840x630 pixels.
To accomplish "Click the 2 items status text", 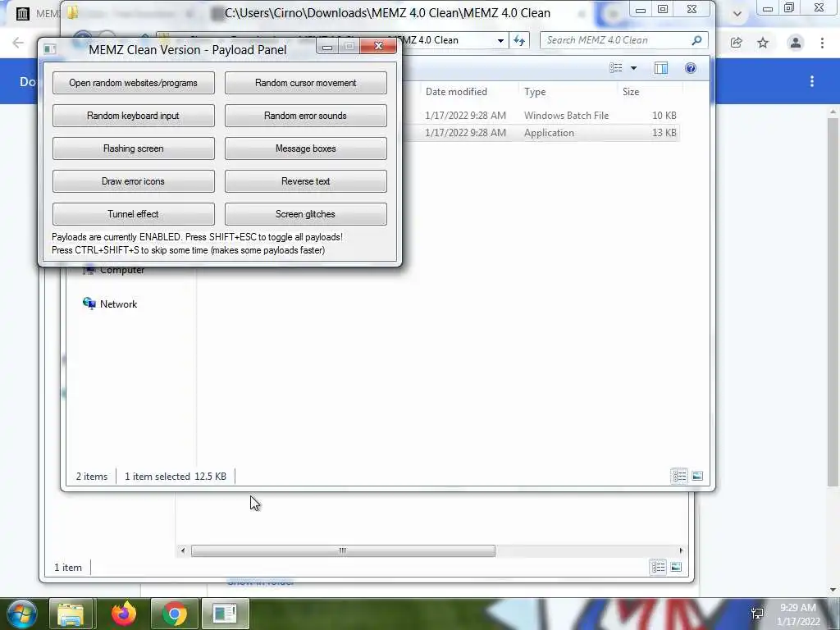I will (x=92, y=477).
